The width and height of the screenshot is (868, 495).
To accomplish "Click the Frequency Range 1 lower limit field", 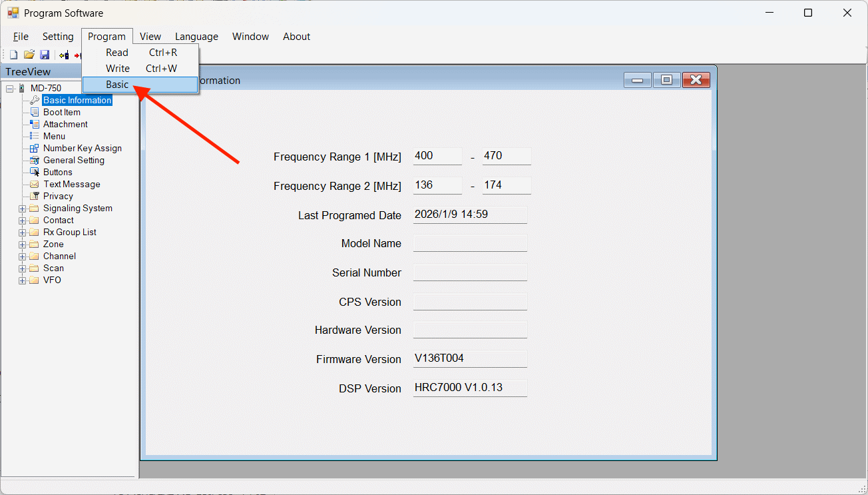I will (437, 156).
